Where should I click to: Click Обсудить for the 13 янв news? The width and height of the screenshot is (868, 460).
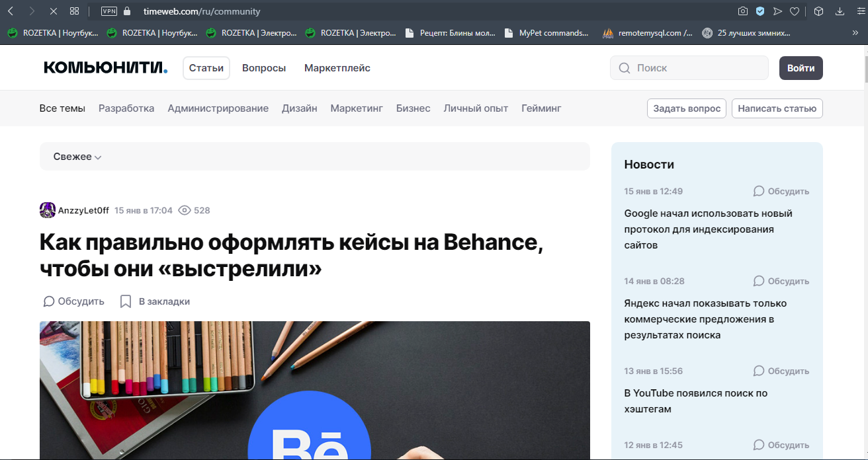(781, 371)
